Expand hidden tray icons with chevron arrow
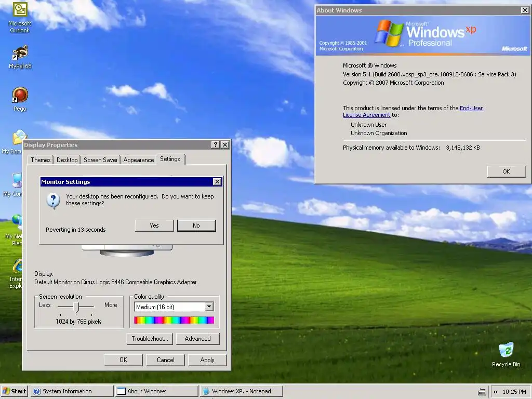The width and height of the screenshot is (532, 399). (496, 392)
